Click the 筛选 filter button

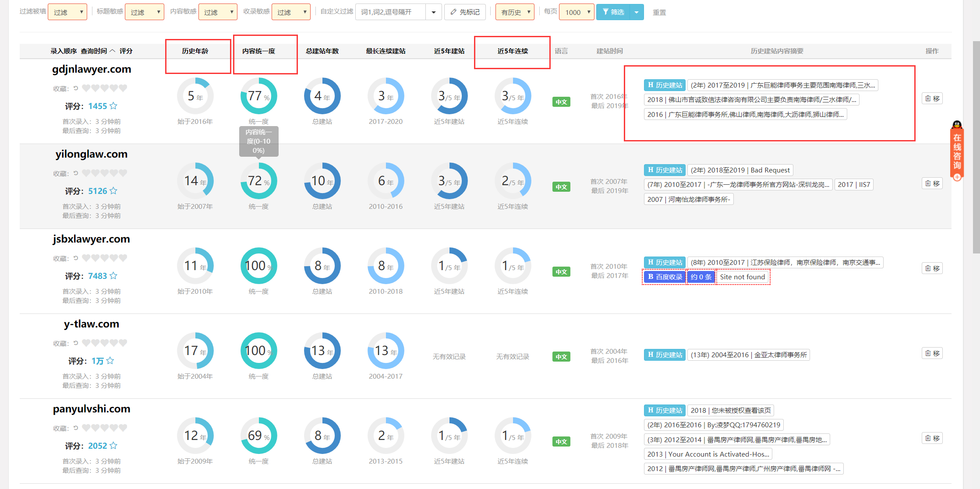(x=613, y=12)
